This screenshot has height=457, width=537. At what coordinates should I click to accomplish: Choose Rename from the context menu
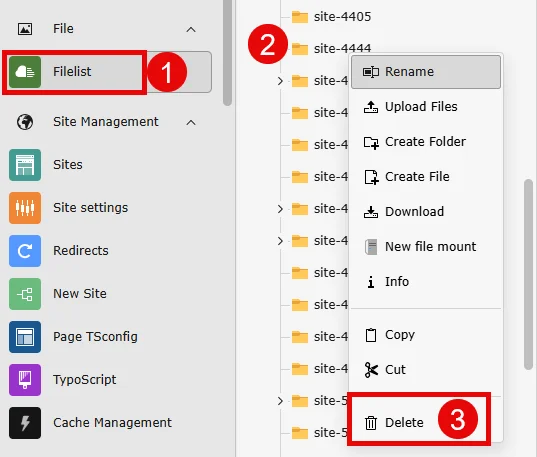426,72
